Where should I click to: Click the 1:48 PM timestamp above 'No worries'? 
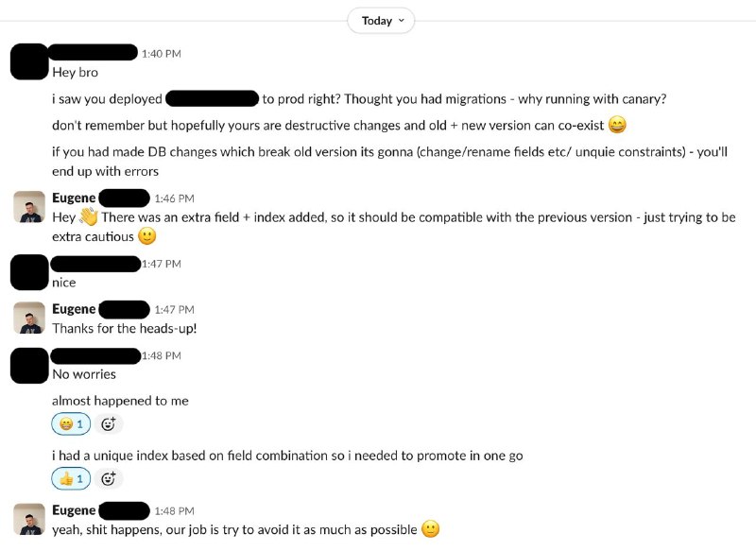click(x=162, y=355)
